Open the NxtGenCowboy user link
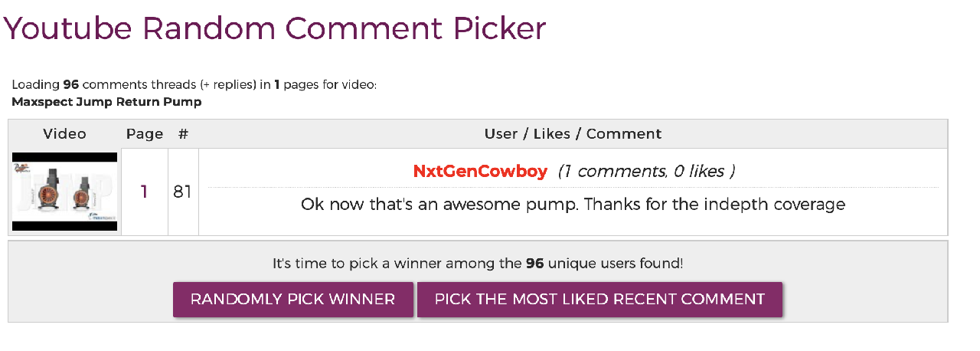This screenshot has width=980, height=351. click(x=480, y=171)
